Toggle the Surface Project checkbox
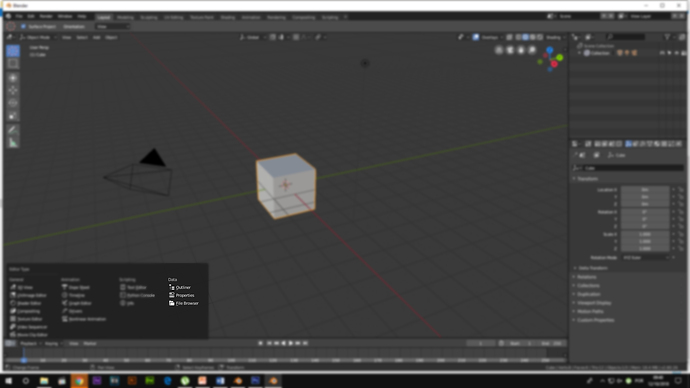Image resolution: width=690 pixels, height=388 pixels. [x=23, y=26]
